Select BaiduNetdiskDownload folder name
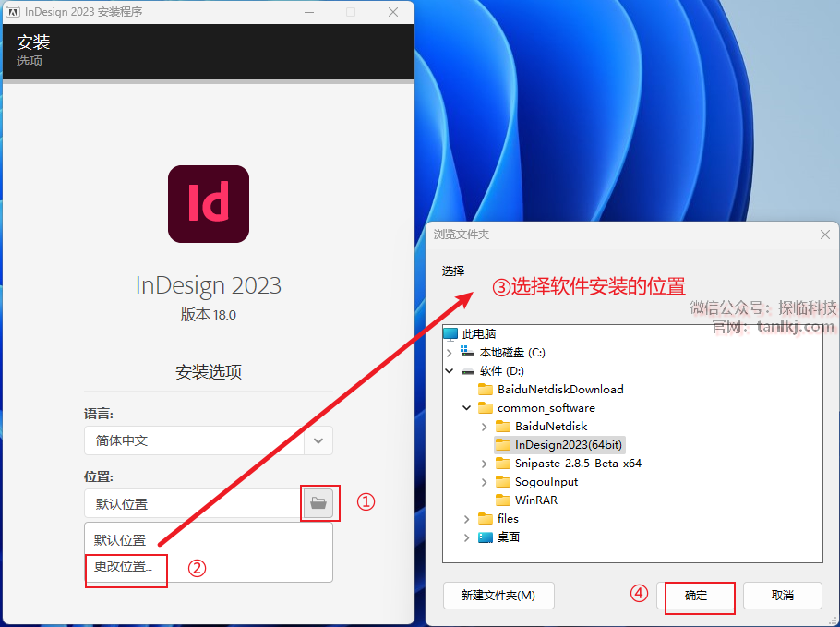The height and width of the screenshot is (627, 840). (560, 389)
